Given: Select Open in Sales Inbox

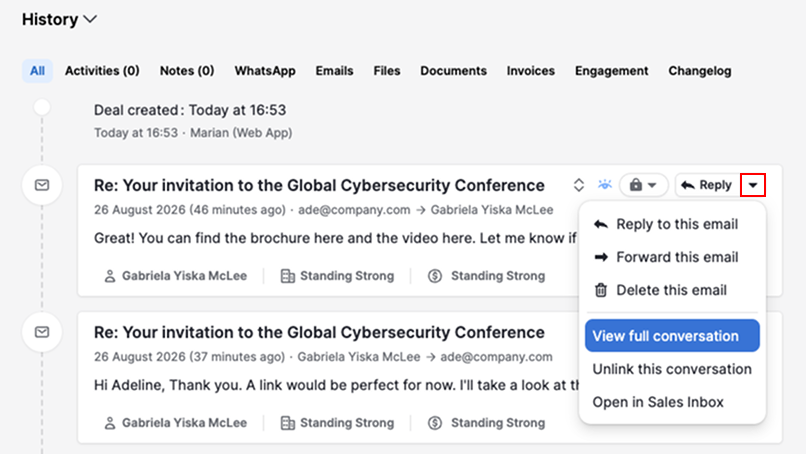Looking at the screenshot, I should coord(658,402).
